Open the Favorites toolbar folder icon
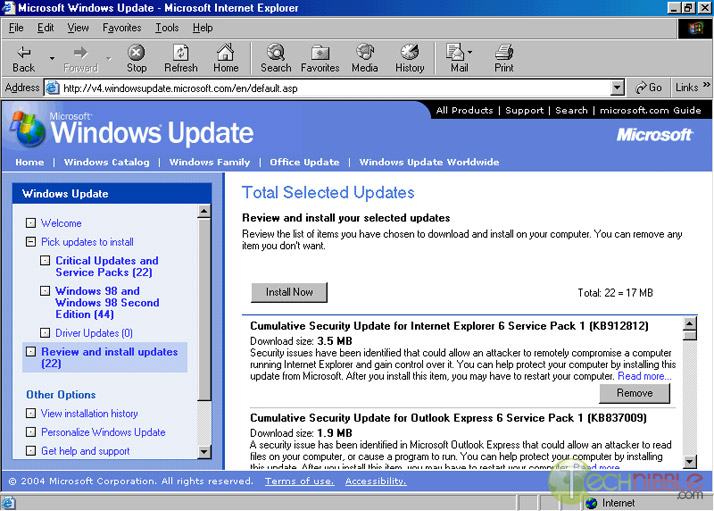Image resolution: width=714 pixels, height=511 pixels. coord(320,58)
